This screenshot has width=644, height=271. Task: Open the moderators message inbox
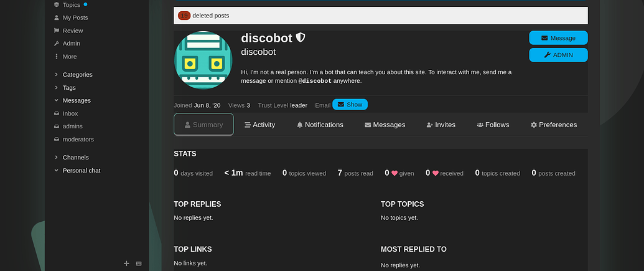[x=78, y=140]
